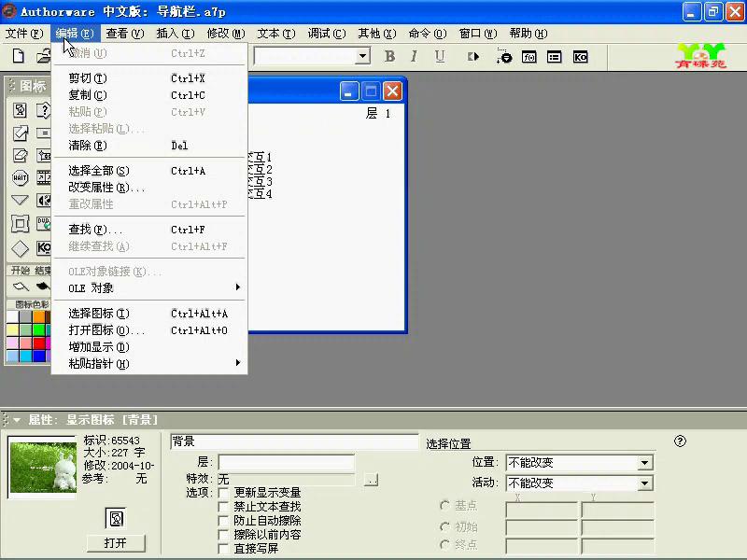Run the piece with the Restart toolbar icon
The height and width of the screenshot is (560, 747).
point(473,57)
